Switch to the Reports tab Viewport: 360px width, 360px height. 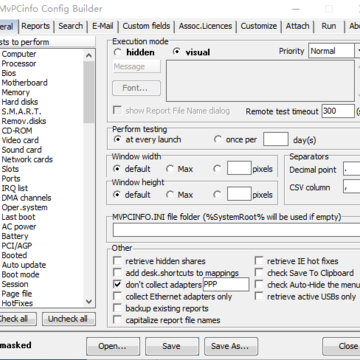[35, 26]
